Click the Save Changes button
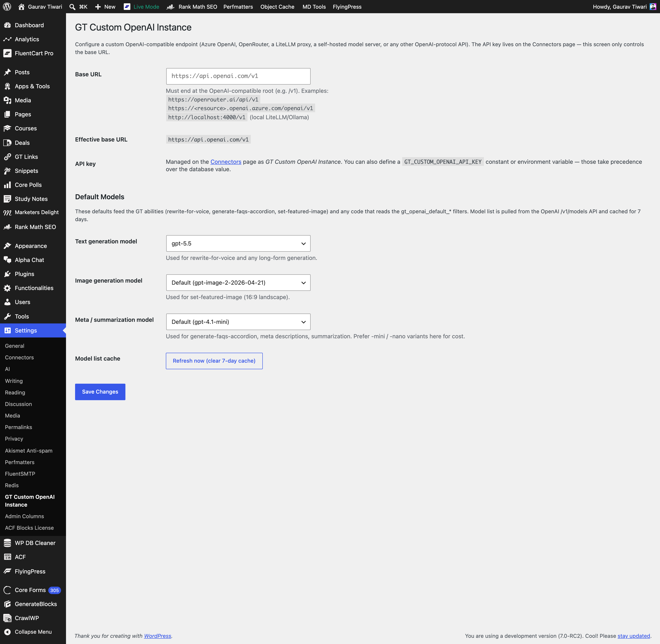 click(x=100, y=392)
